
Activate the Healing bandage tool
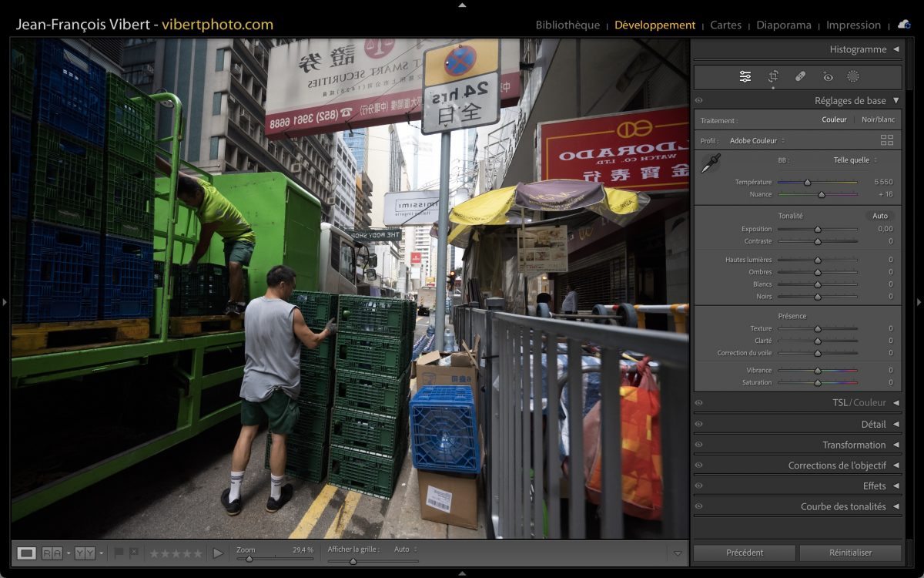click(x=800, y=76)
